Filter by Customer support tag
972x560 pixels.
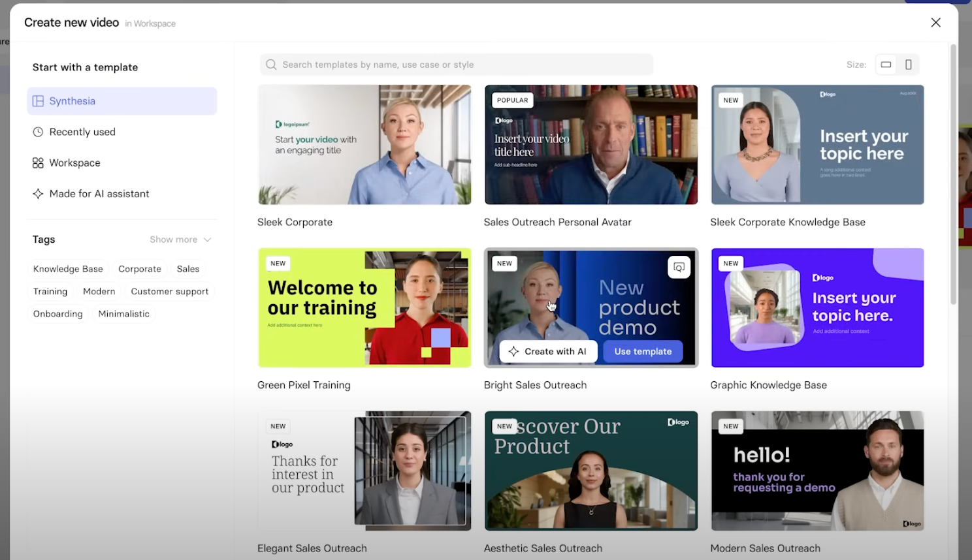tap(170, 291)
